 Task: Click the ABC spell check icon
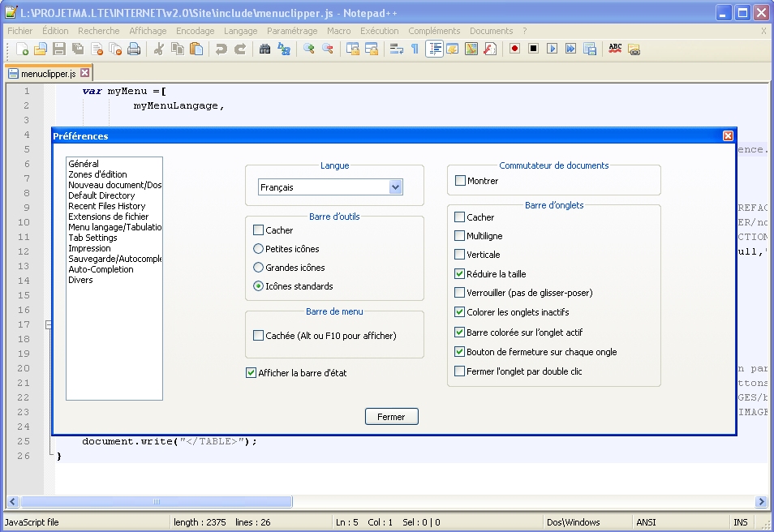tap(616, 49)
